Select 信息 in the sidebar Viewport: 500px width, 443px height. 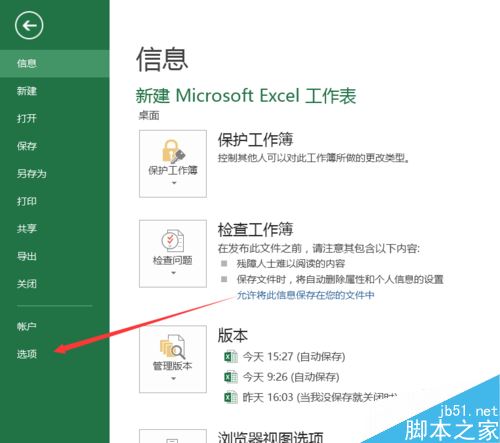[55, 63]
